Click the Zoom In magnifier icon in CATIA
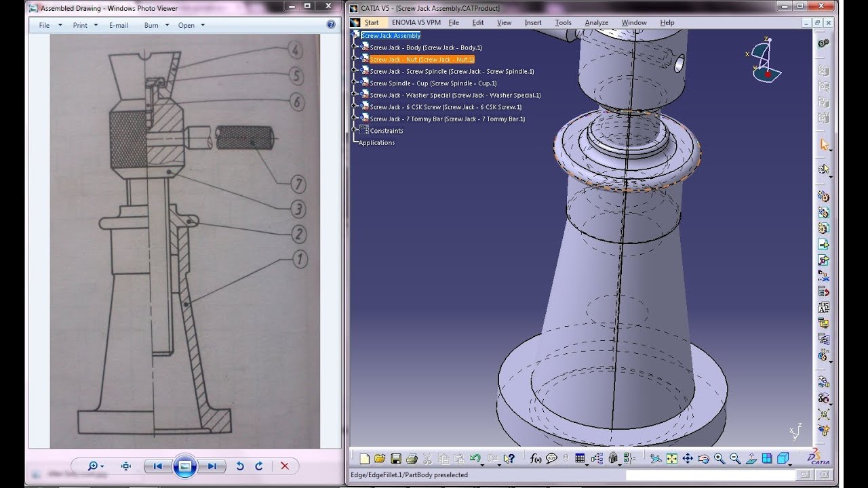The height and width of the screenshot is (488, 868). (x=719, y=458)
